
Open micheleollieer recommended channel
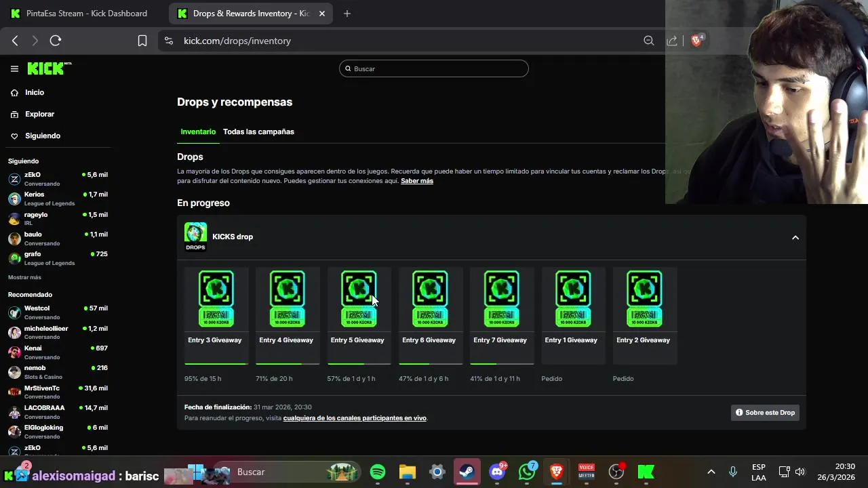pos(58,332)
